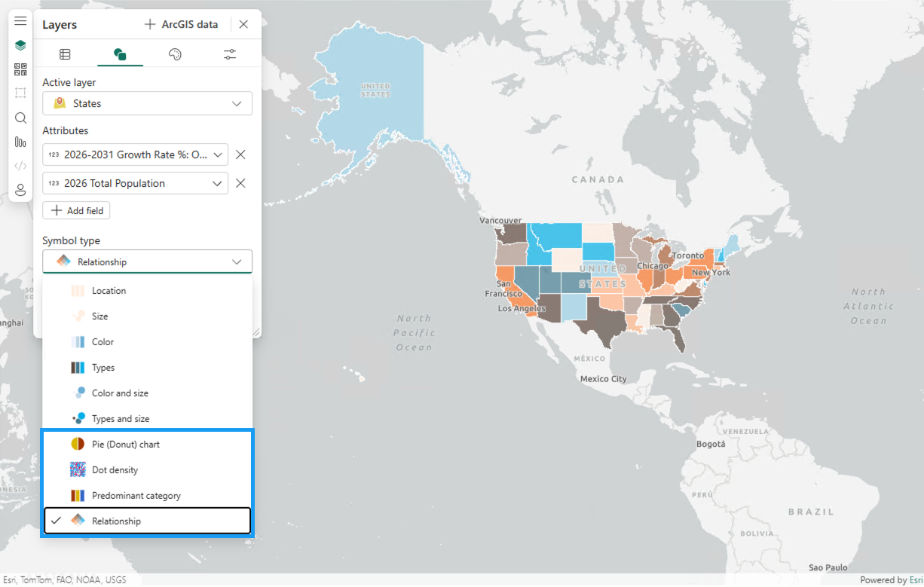Screen dimensions: 924x587
Task: Choose Pie (Donut) chart symbol type
Action: point(147,445)
